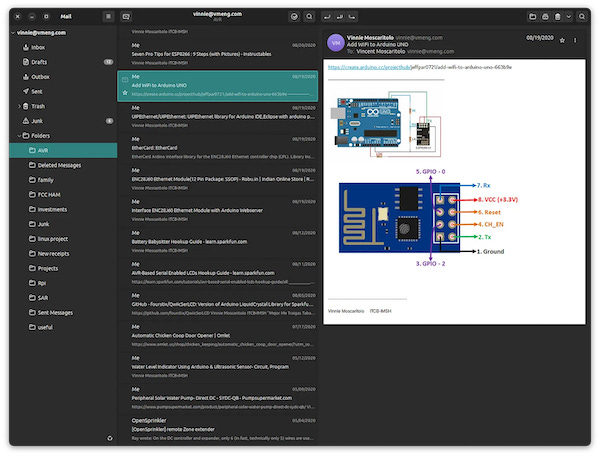Image resolution: width=600 pixels, height=456 pixels.
Task: Open the Drafts folder
Action: pyautogui.click(x=63, y=62)
